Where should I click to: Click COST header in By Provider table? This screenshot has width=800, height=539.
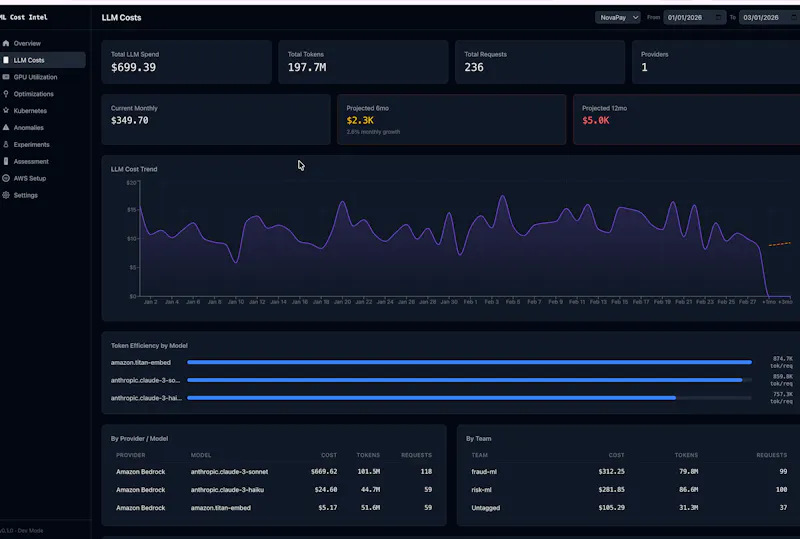click(x=329, y=455)
